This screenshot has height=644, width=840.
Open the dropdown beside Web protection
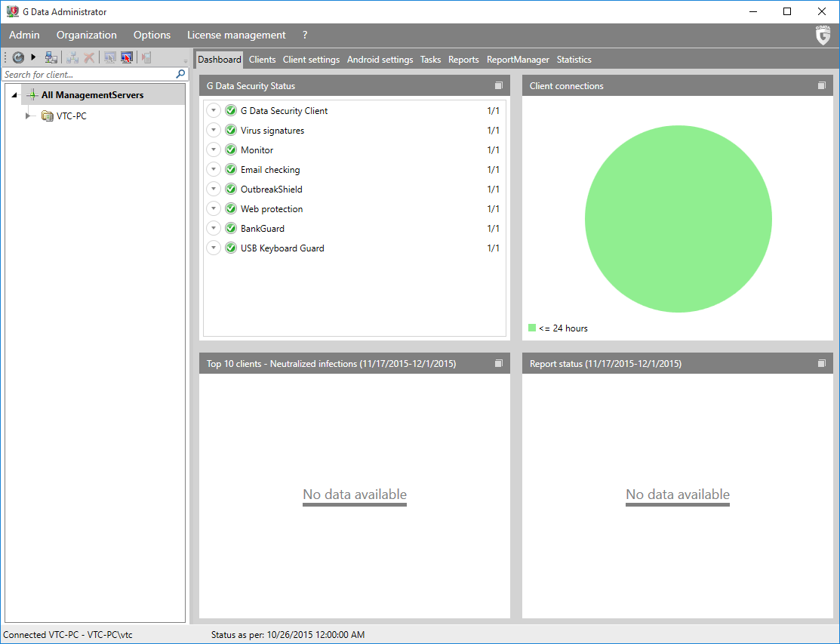(x=214, y=209)
